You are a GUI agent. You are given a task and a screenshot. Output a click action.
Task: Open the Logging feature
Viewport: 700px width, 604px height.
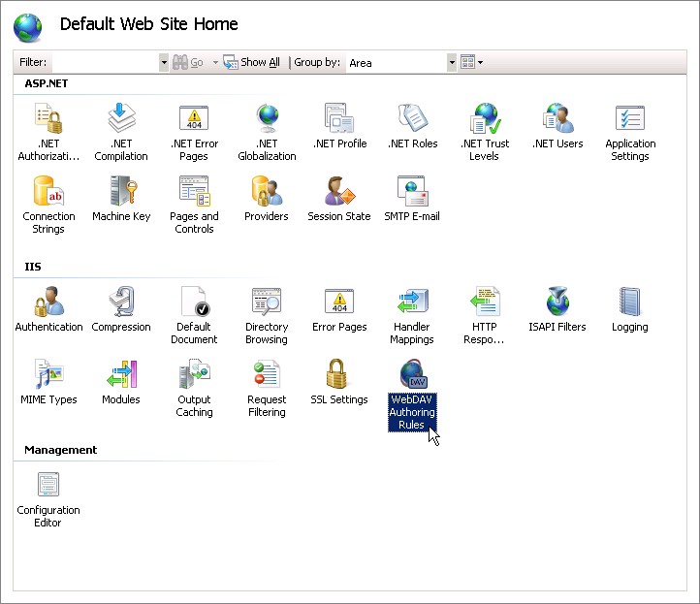630,309
